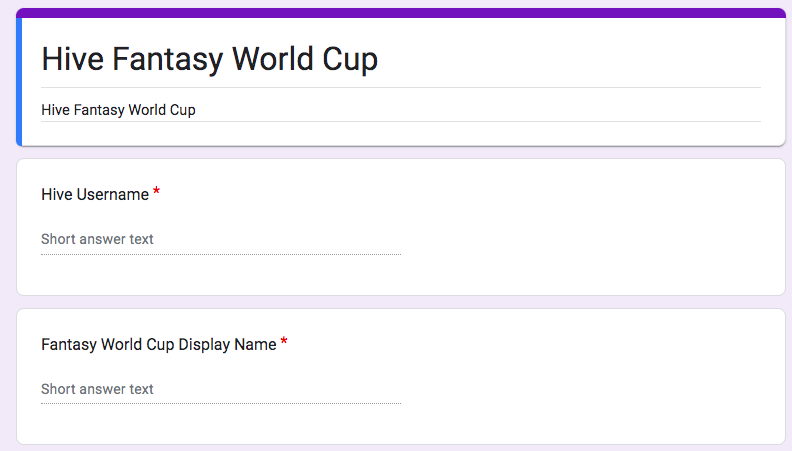Click the dotted line under the first short answer

[221, 254]
